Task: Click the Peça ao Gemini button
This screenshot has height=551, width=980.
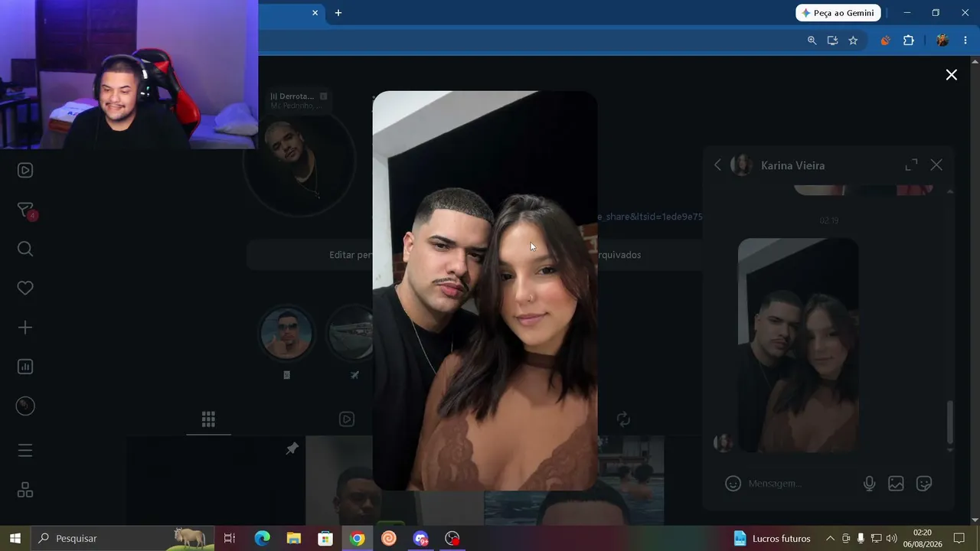Action: 838,13
